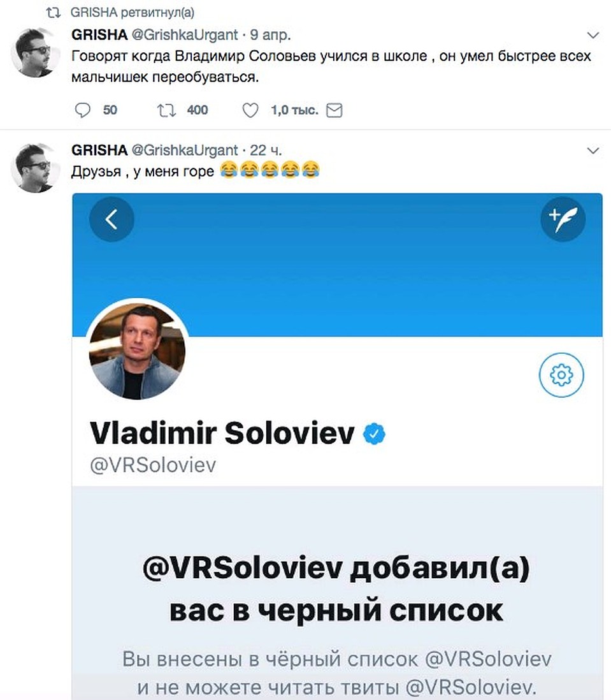611x700 pixels.
Task: Click the verified badge beside Vladimir Soloviev
Action: 374,434
